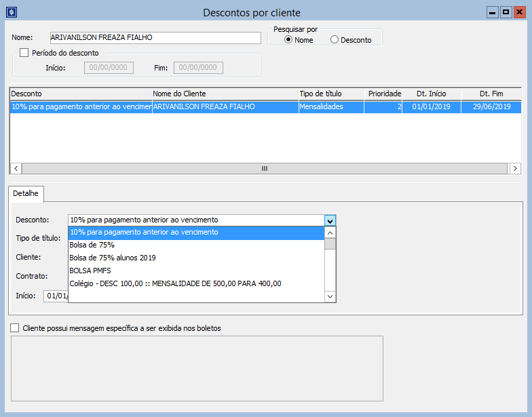Collapse the Desconto combo box arrow
The width and height of the screenshot is (532, 417).
(x=330, y=220)
